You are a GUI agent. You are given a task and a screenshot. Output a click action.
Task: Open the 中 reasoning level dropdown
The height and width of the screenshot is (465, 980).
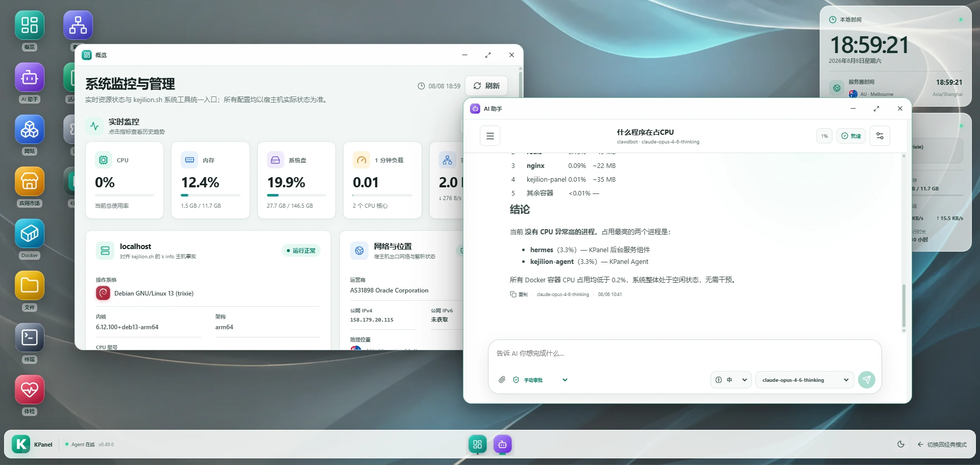(731, 380)
